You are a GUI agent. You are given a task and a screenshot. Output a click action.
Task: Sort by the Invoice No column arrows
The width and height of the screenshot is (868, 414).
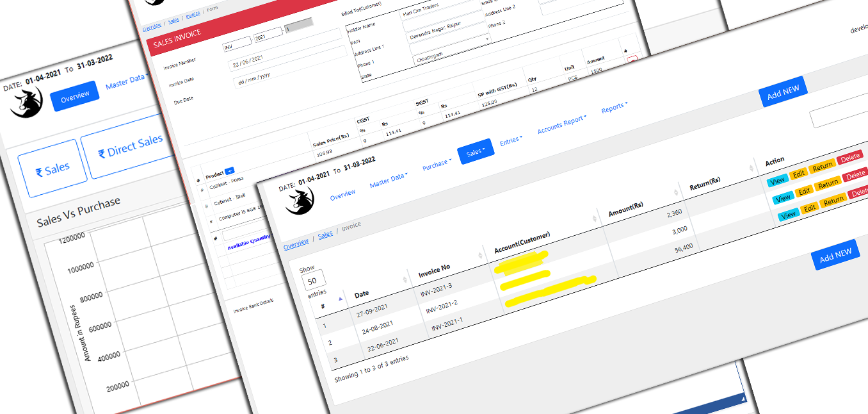(x=480, y=256)
